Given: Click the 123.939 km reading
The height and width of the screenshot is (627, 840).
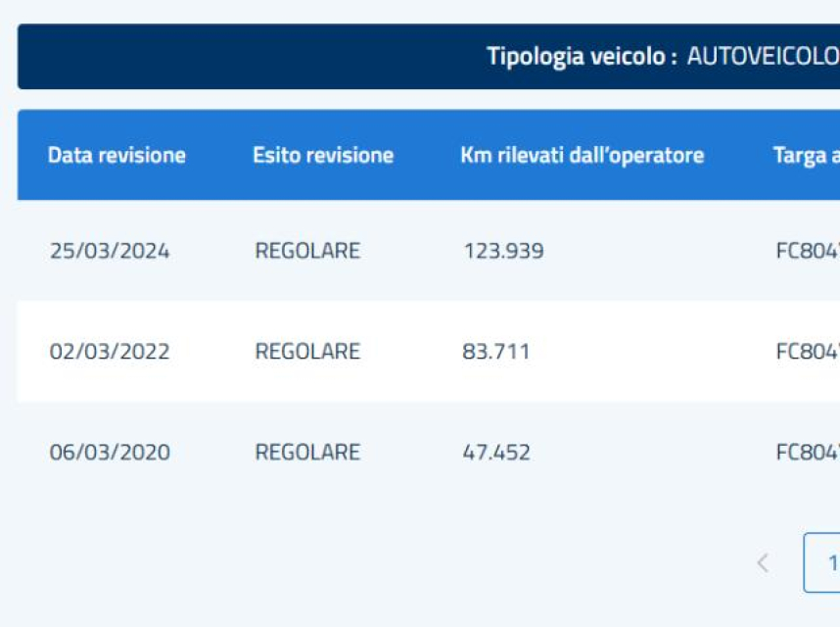Looking at the screenshot, I should tap(503, 251).
